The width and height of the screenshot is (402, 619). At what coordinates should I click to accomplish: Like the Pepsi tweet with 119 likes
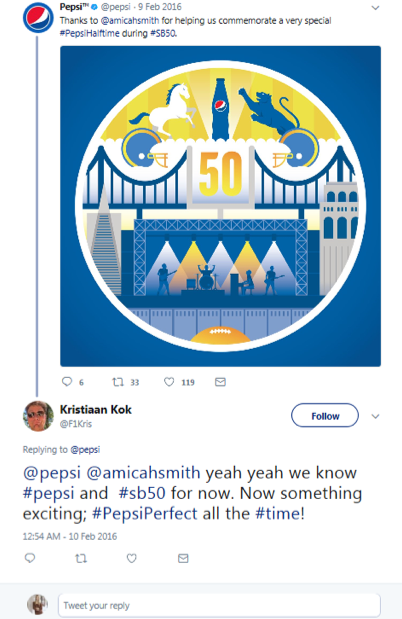tap(169, 382)
